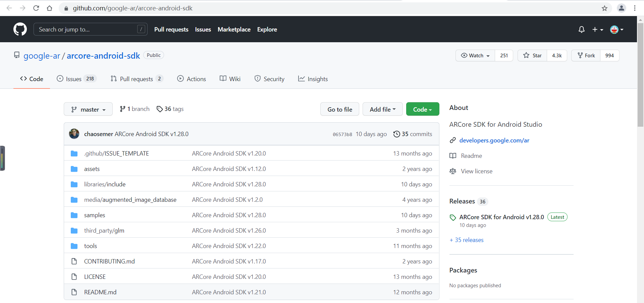
Task: Open ARCore SDK for Android v1.28.0 release
Action: [x=501, y=217]
